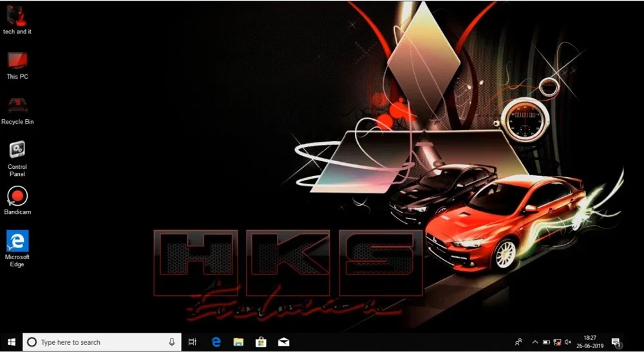
Task: Open the Mail app from taskbar
Action: coord(283,342)
